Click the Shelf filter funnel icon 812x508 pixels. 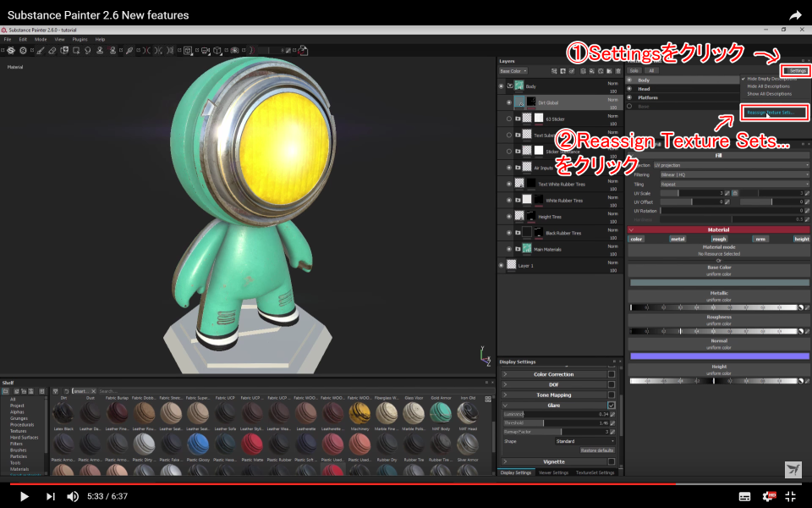click(x=56, y=391)
